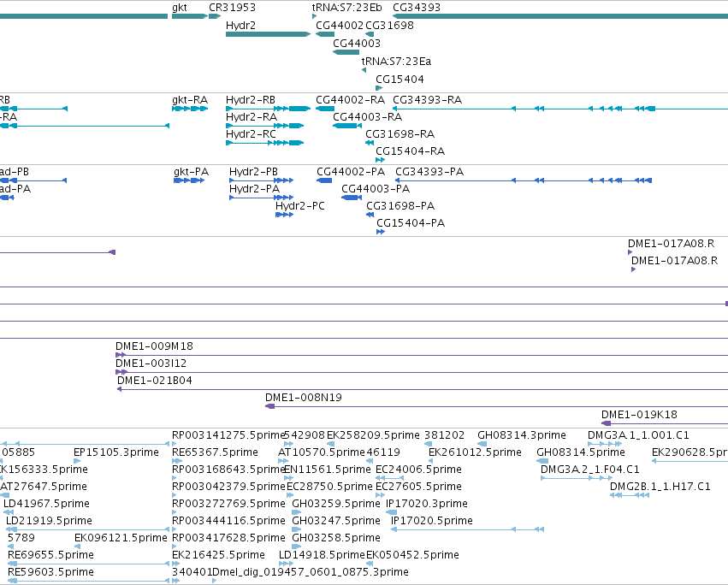Click the AT27647.5prime EST label

pos(44,487)
